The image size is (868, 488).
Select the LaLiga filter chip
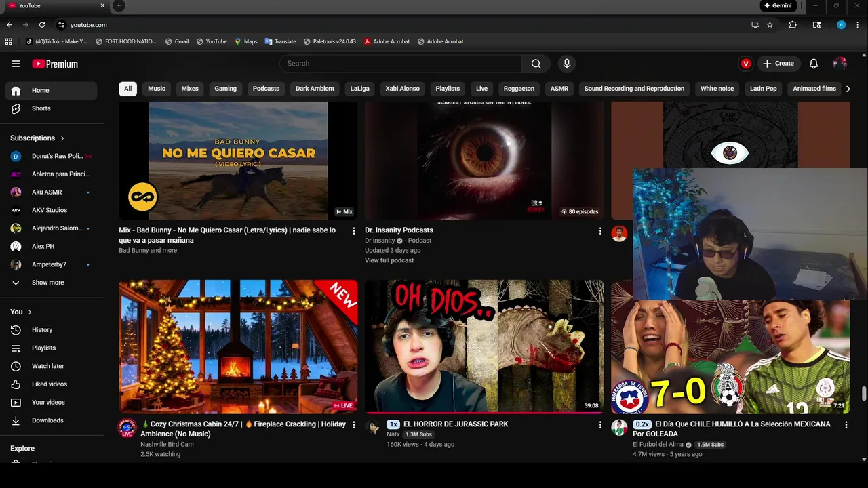tap(360, 89)
